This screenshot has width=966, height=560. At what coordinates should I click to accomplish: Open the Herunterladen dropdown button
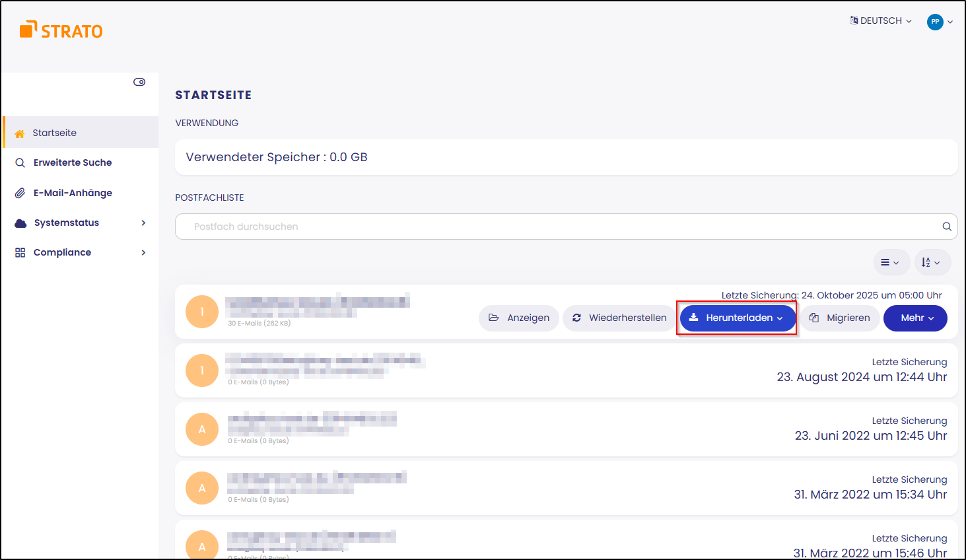point(738,318)
